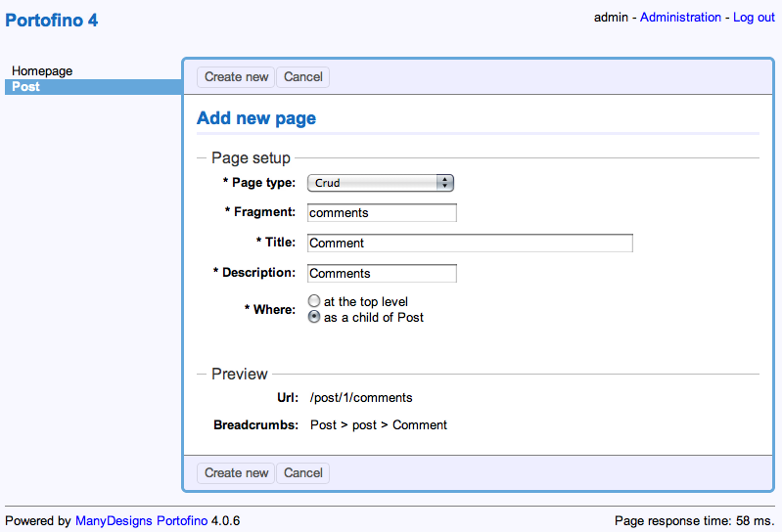
Task: Click the '/post/1/comments' URL preview text
Action: point(361,397)
